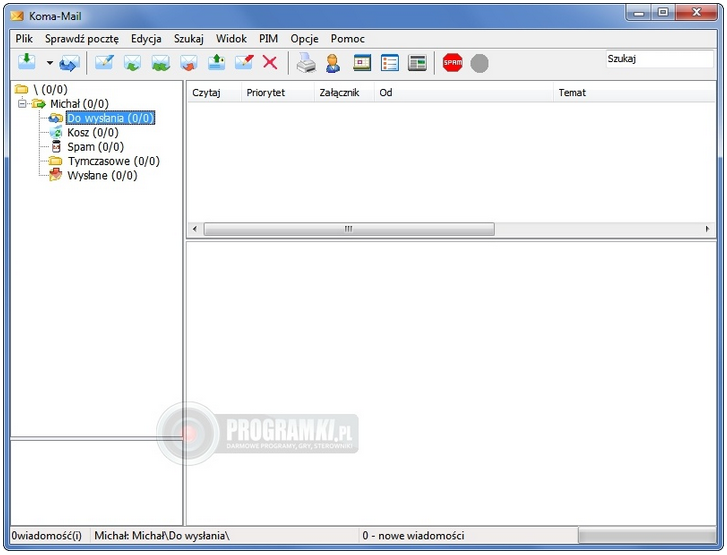727x555 pixels.
Task: Click the reply to all icon
Action: pos(160,63)
